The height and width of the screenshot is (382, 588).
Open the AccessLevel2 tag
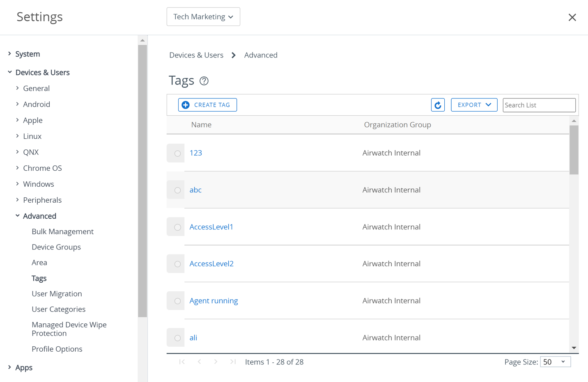pos(211,263)
